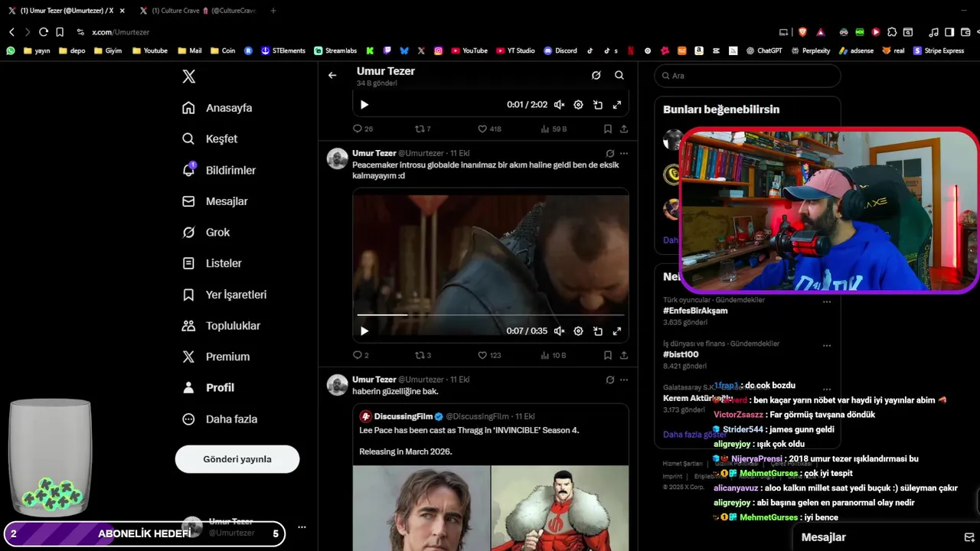980x551 pixels.
Task: Expand the 'Daha fazla' sidebar menu
Action: click(220, 419)
